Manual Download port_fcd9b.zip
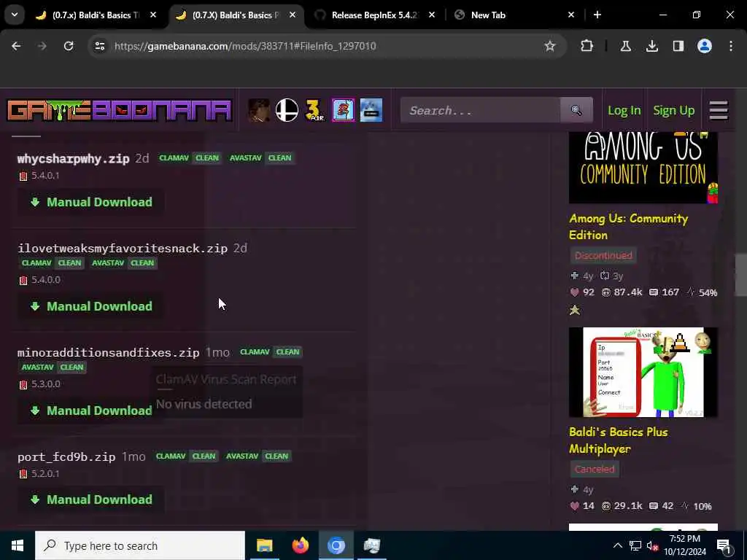Viewport: 747px width, 560px height. (x=91, y=499)
